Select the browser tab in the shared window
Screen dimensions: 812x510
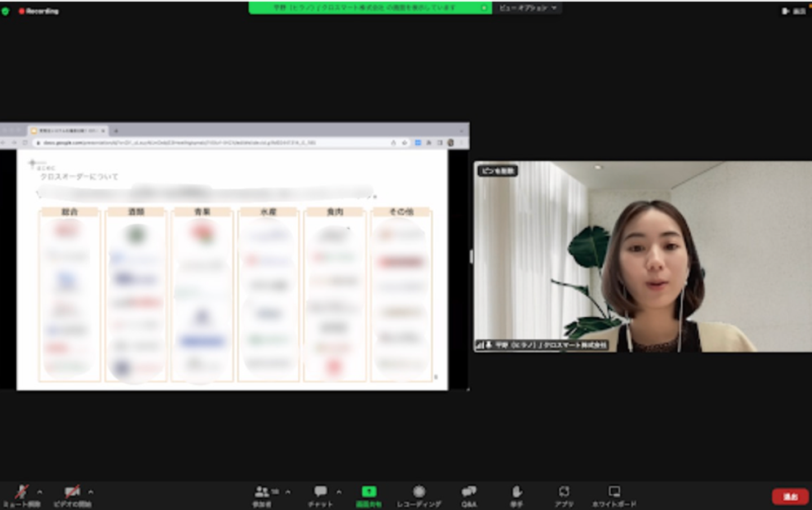[68, 131]
